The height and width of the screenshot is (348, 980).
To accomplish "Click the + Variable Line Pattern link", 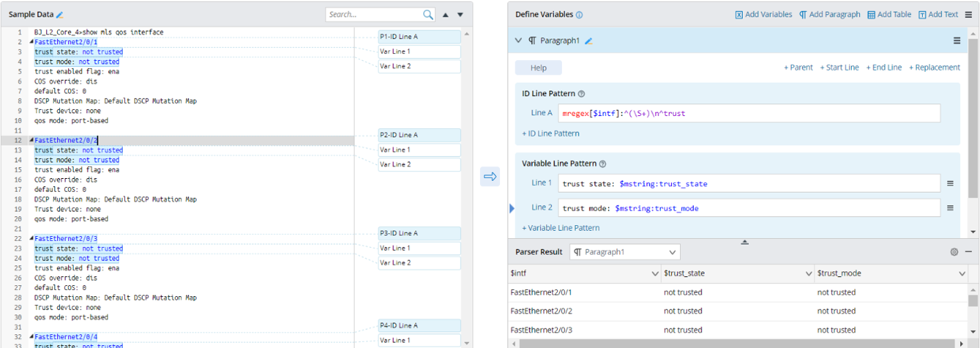I will (x=561, y=228).
